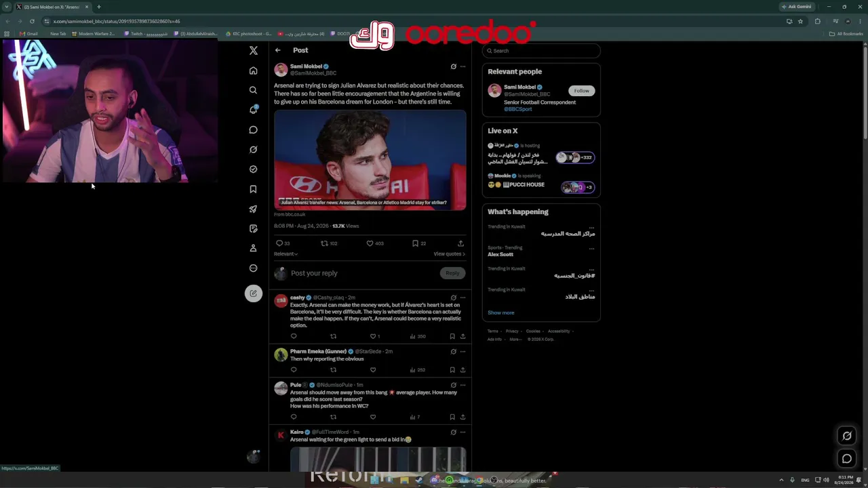Submit using the Reply button
868x488 pixels.
[452, 273]
